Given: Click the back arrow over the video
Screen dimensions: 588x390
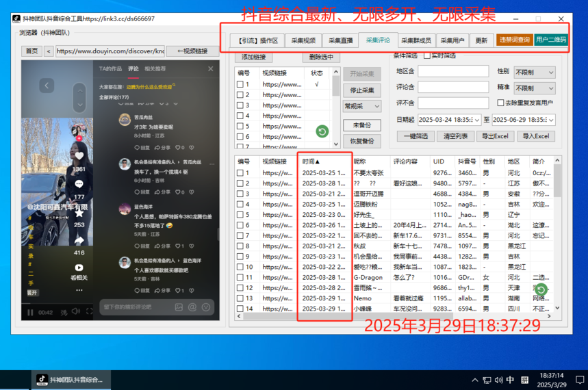Looking at the screenshot, I should point(47,86).
